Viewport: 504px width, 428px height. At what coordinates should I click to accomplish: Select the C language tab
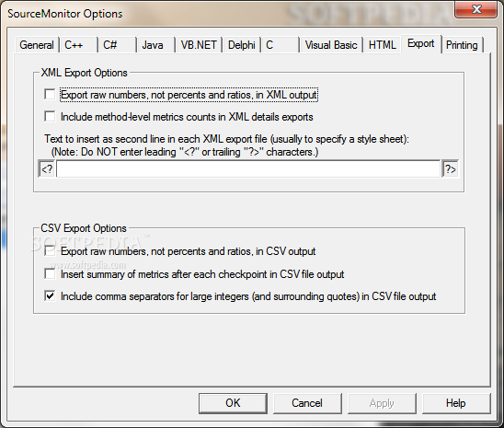281,45
